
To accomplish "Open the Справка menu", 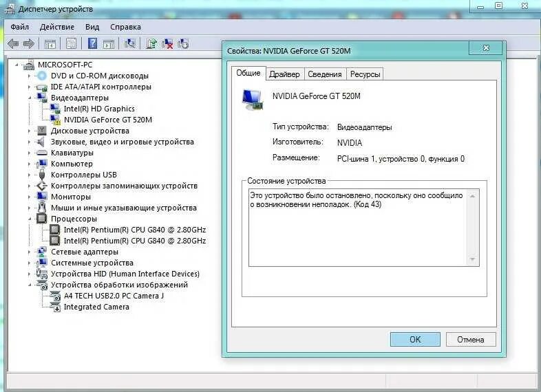I will (125, 27).
